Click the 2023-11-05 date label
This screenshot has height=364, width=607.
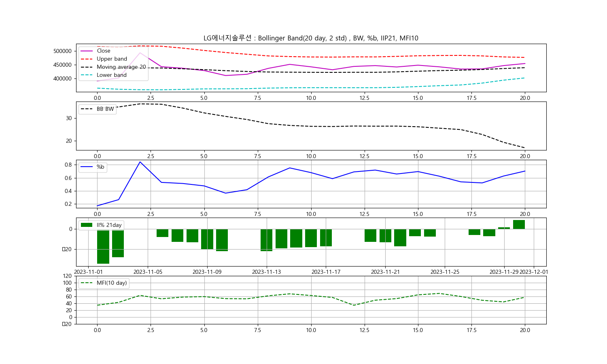point(148,272)
